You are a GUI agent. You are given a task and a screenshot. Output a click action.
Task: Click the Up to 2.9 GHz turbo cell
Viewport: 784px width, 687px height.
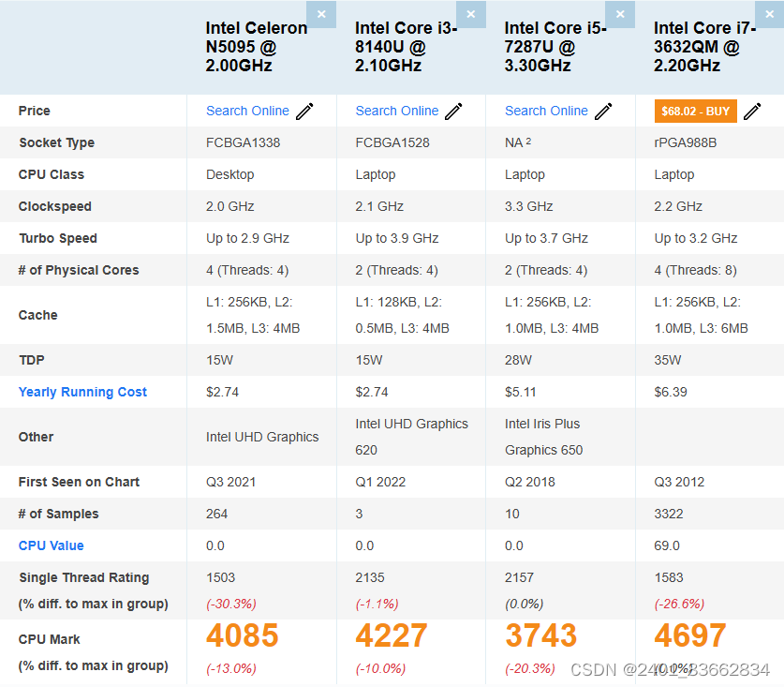247,238
